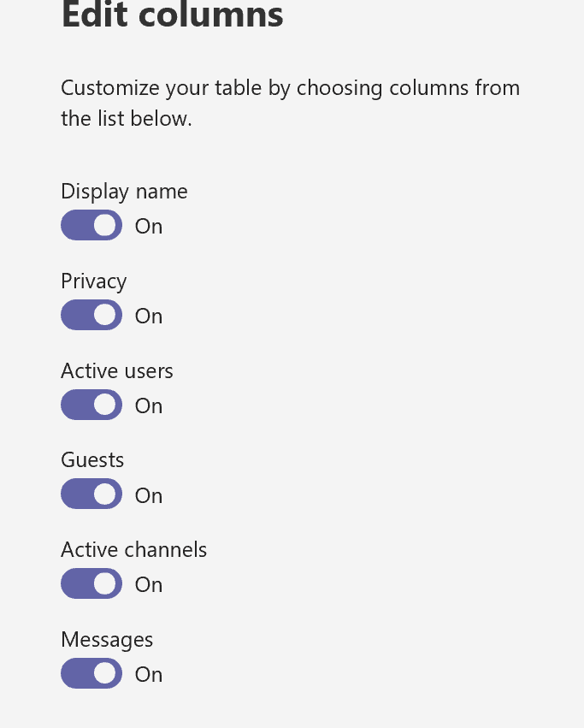Click On text beside Active users toggle
584x728 pixels.
[x=149, y=406]
